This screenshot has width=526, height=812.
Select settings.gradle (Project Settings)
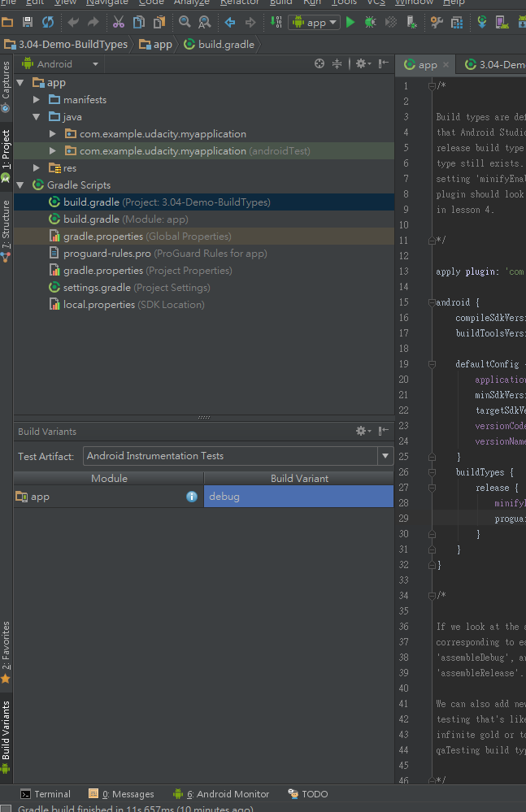[x=203, y=288]
